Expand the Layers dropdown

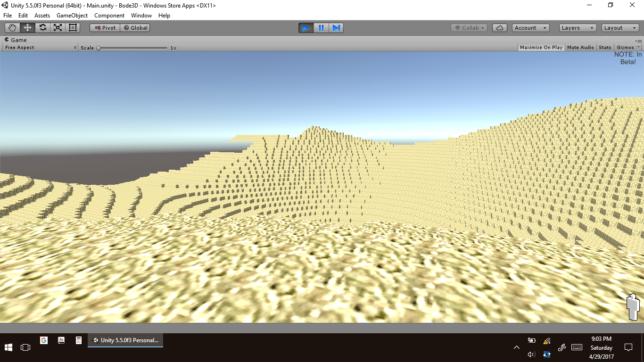[578, 28]
